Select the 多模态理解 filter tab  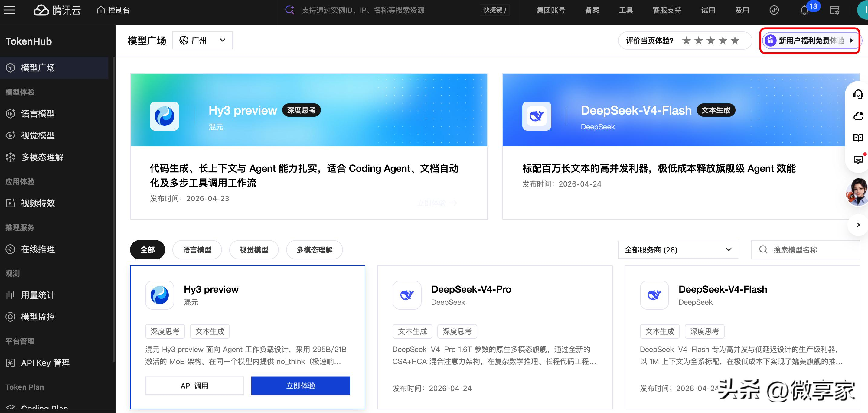314,250
